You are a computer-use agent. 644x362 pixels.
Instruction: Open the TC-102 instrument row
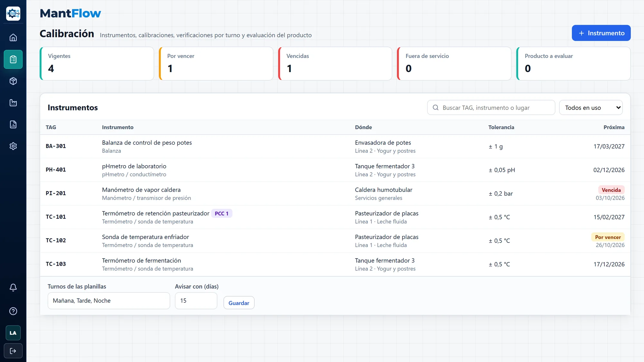click(335, 241)
